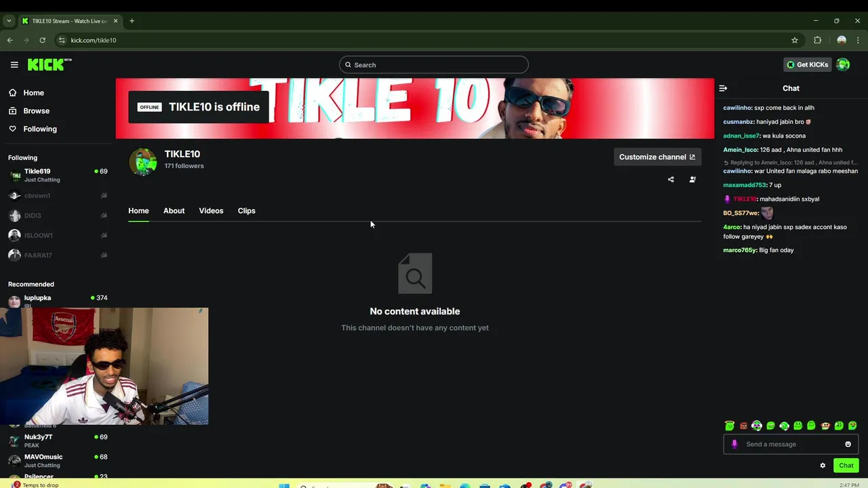The image size is (868, 488).
Task: Open a new browser tab
Action: [x=132, y=21]
